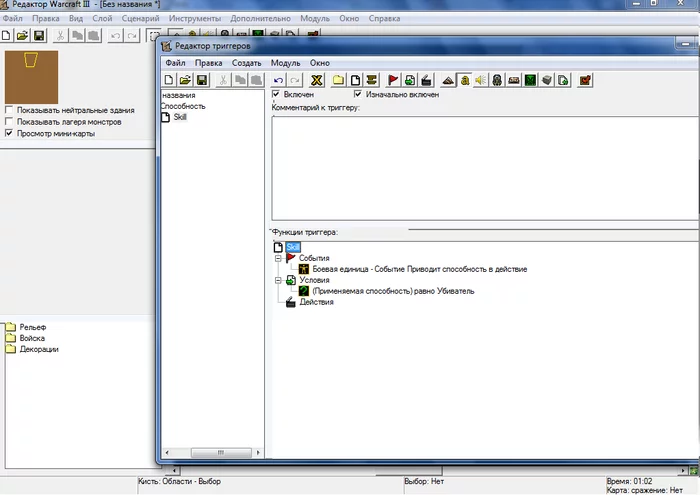Screen dimensions: 700x495
Task: Enable 'Показывать нейтральные здания' checkbox
Action: (x=9, y=110)
